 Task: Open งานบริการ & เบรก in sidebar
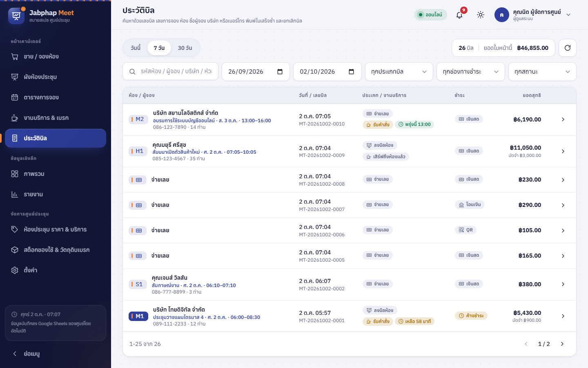coord(56,118)
